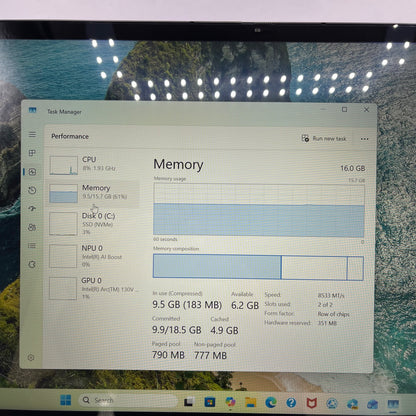Select CPU in the performance list
The image size is (416, 416).
pos(93,165)
